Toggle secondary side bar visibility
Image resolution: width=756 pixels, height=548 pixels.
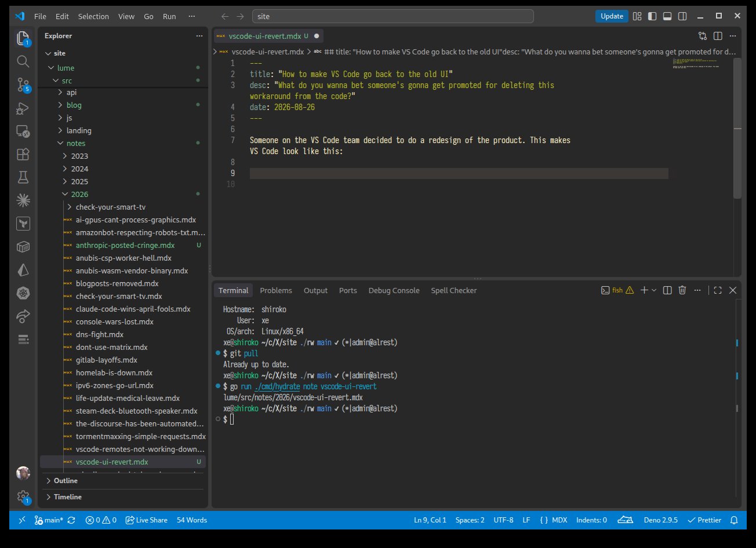[x=682, y=16]
